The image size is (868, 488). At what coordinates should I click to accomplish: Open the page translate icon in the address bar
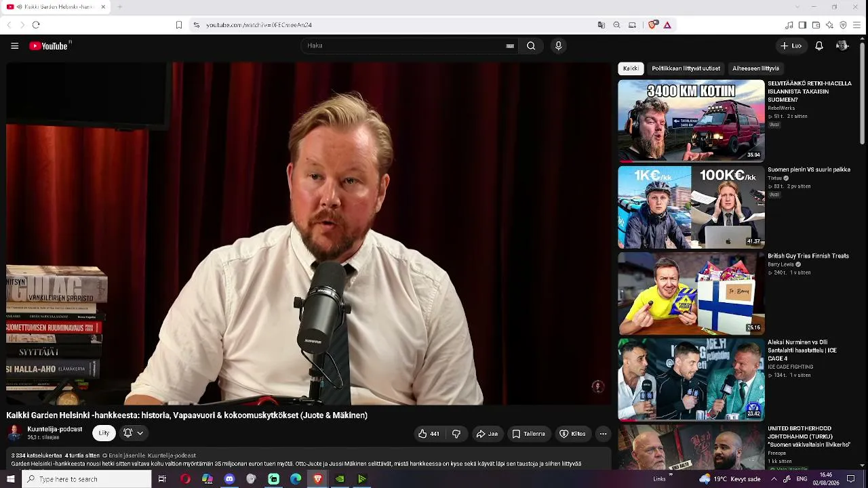coord(601,25)
